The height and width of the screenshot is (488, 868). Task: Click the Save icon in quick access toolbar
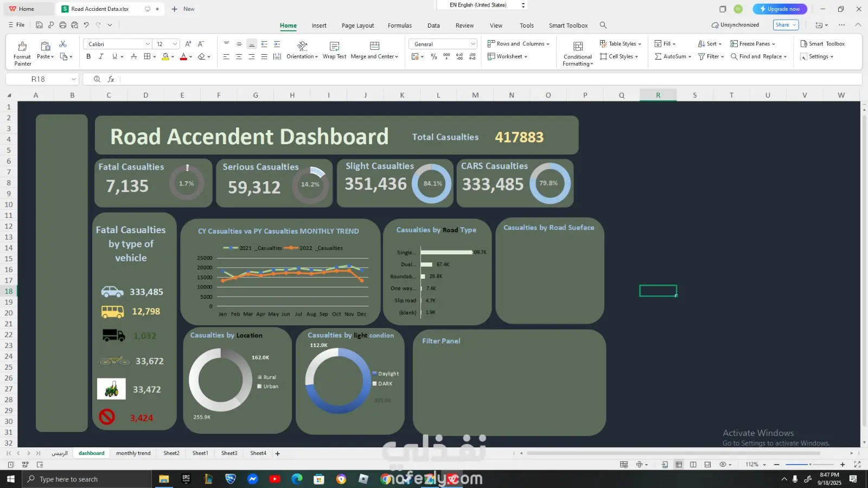coord(39,25)
